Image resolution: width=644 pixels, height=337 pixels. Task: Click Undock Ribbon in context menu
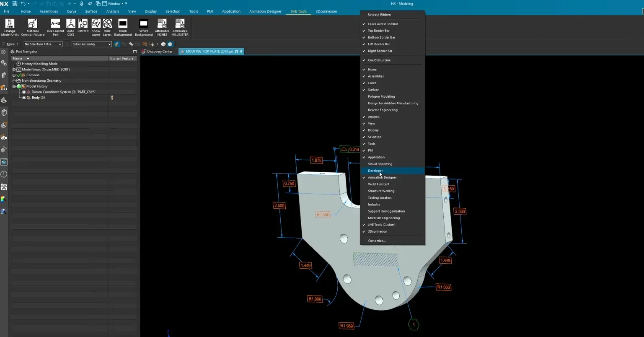(x=379, y=15)
